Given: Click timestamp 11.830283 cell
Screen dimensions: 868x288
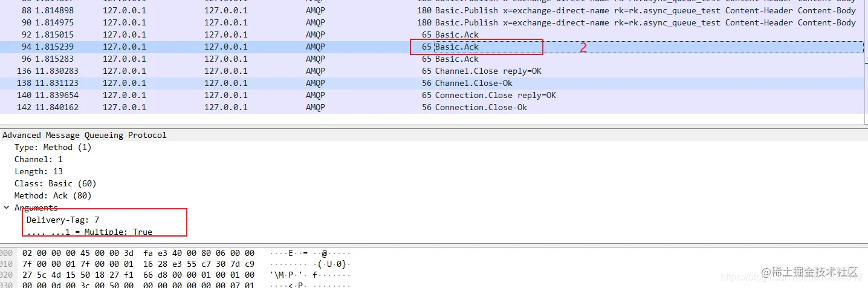Looking at the screenshot, I should (57, 71).
